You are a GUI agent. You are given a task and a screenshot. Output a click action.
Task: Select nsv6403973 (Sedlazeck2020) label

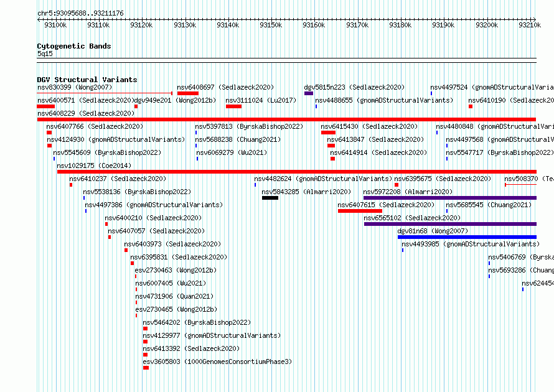(x=172, y=244)
